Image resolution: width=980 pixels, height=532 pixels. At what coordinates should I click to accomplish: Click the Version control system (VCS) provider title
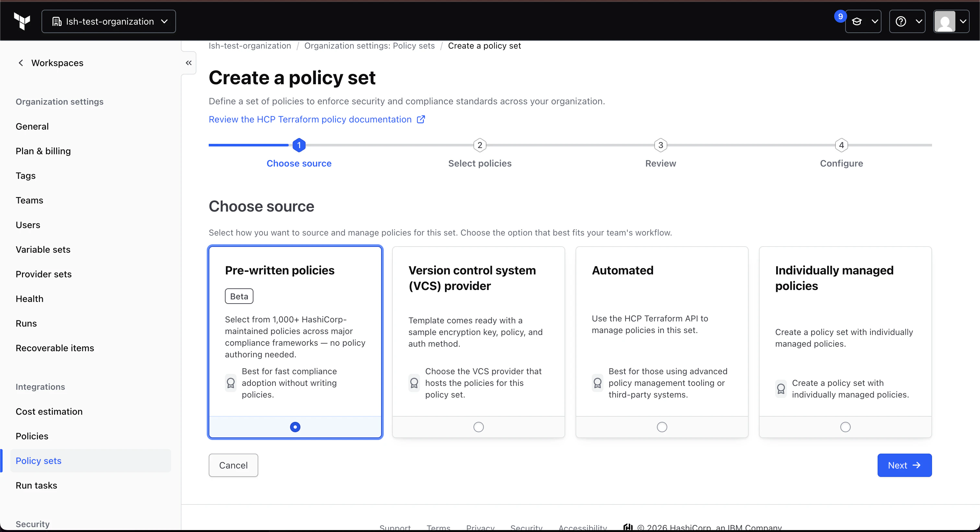pyautogui.click(x=472, y=278)
